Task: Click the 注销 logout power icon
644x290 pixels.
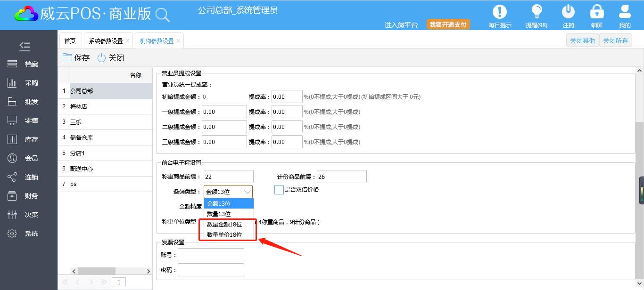Action: pyautogui.click(x=568, y=12)
